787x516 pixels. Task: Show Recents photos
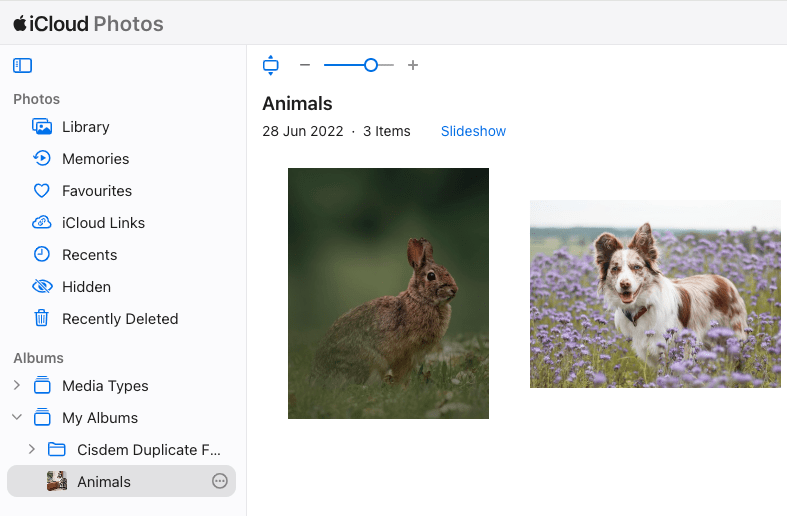click(x=89, y=255)
